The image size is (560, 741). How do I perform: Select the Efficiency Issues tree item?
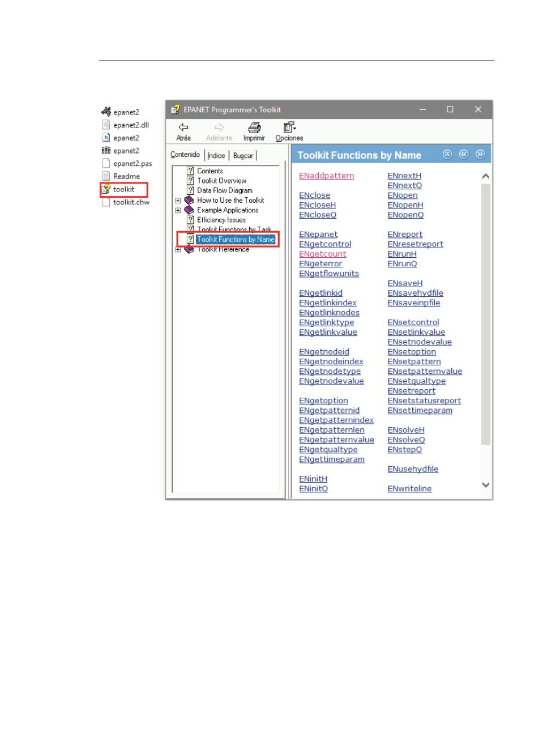(221, 220)
